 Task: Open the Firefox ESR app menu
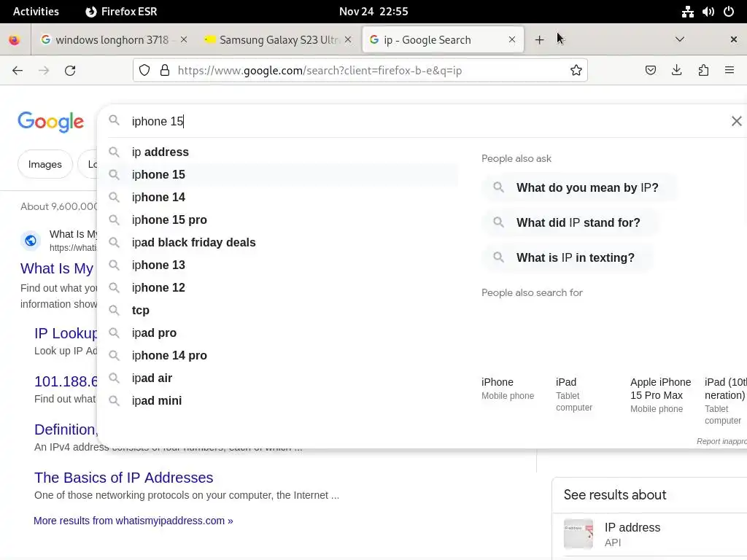tap(121, 12)
